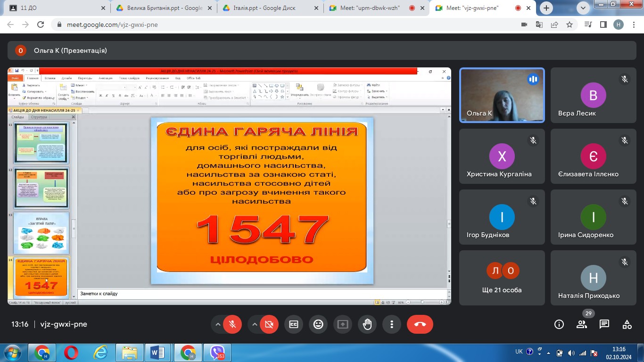Open Chrome tab search dropdown
644x362 pixels.
[x=584, y=8]
